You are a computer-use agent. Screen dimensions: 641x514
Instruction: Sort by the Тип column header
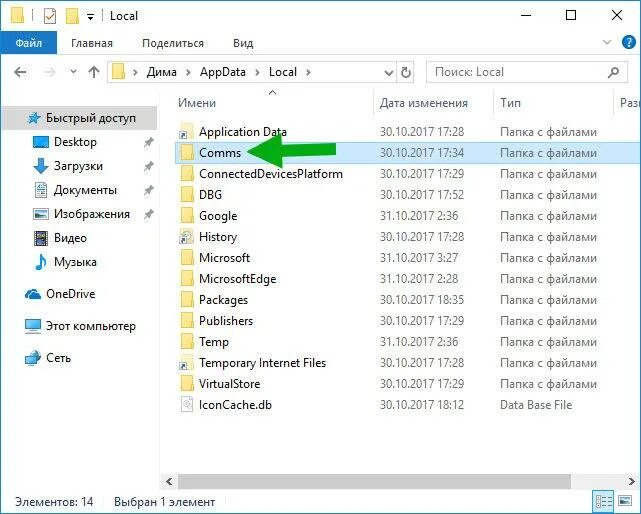(x=511, y=103)
